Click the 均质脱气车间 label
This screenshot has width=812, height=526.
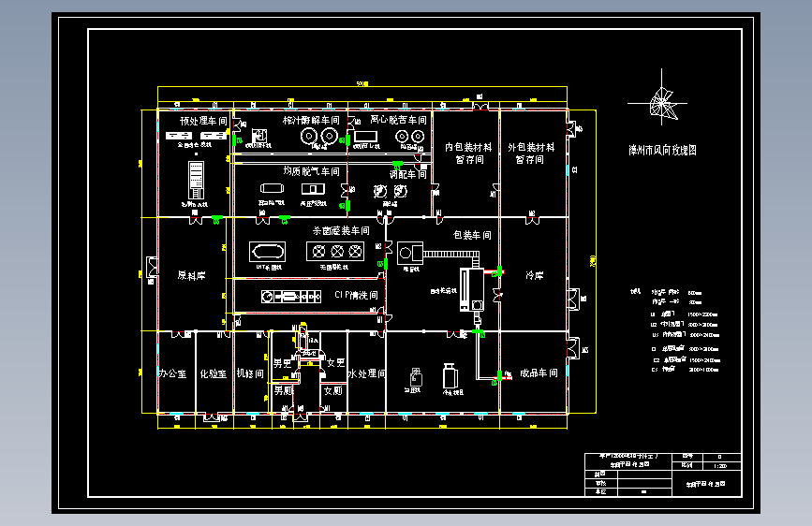311,171
